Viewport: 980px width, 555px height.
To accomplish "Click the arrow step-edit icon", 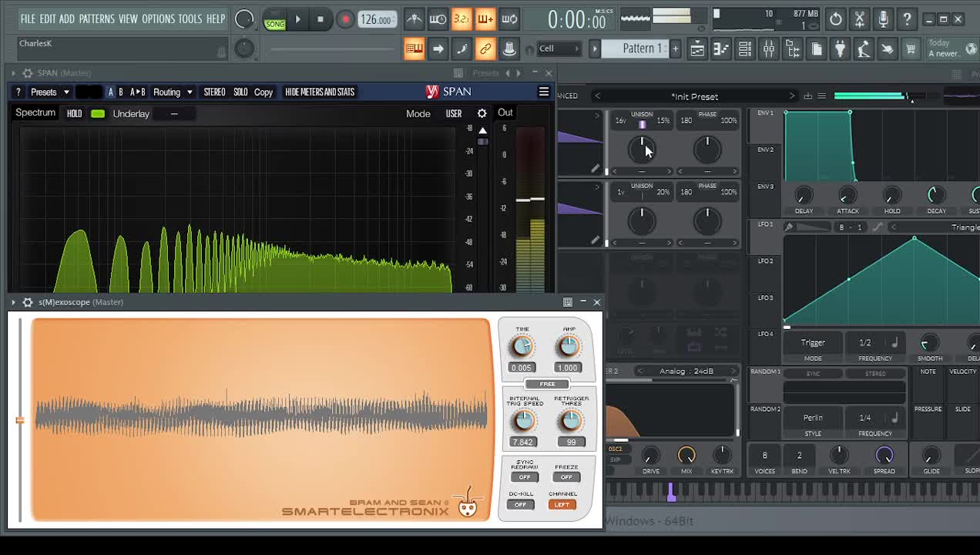I will tap(438, 49).
